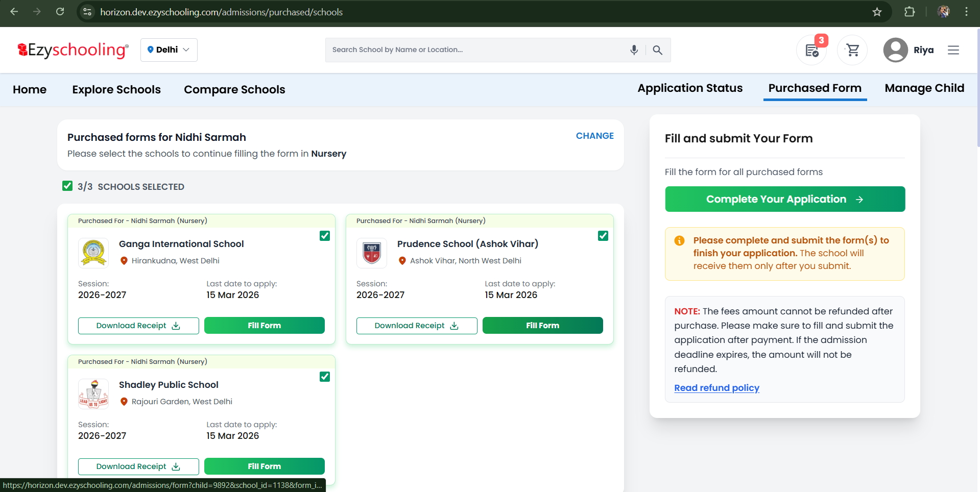Go to Home tab
The width and height of the screenshot is (980, 492).
click(x=30, y=89)
